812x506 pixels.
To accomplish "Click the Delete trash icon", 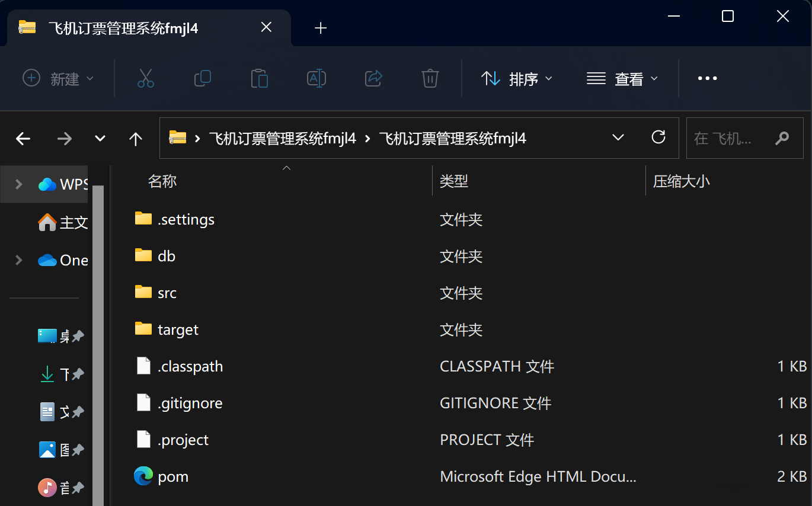I will pos(430,78).
